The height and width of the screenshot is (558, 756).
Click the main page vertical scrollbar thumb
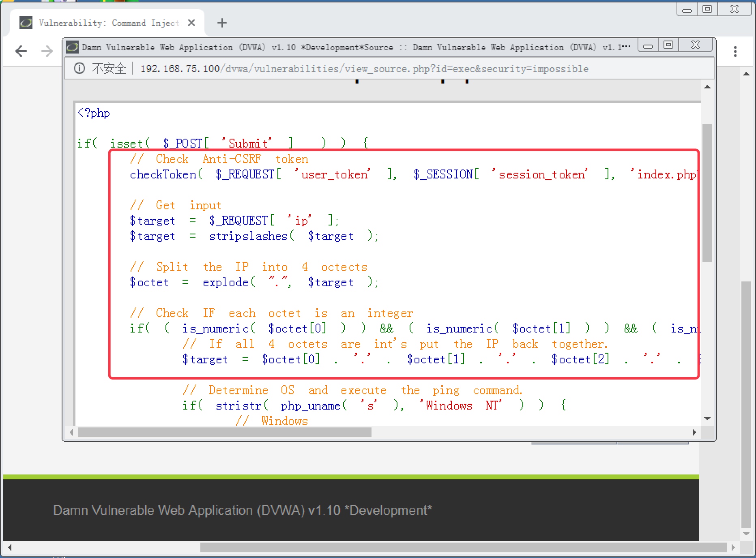[x=746, y=405]
